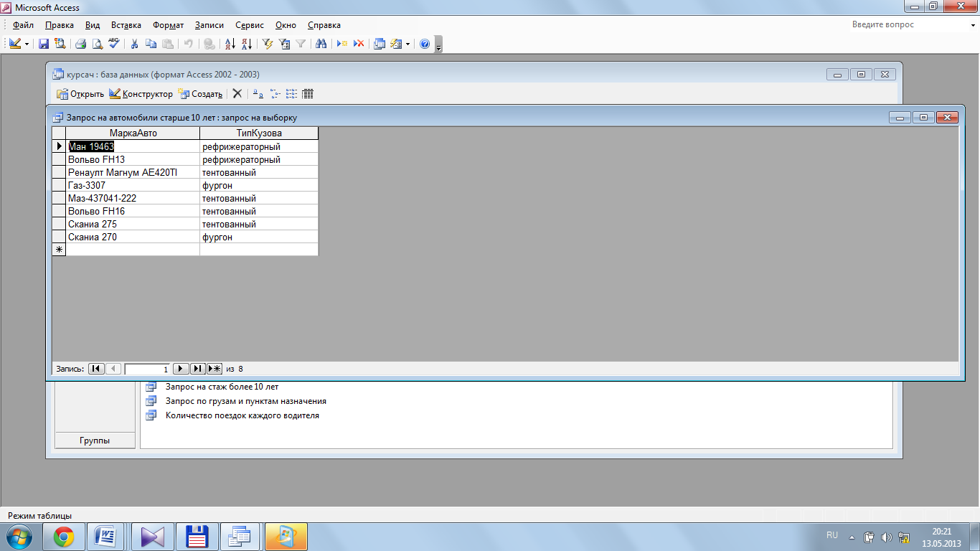Open the Файл menu

(x=23, y=25)
